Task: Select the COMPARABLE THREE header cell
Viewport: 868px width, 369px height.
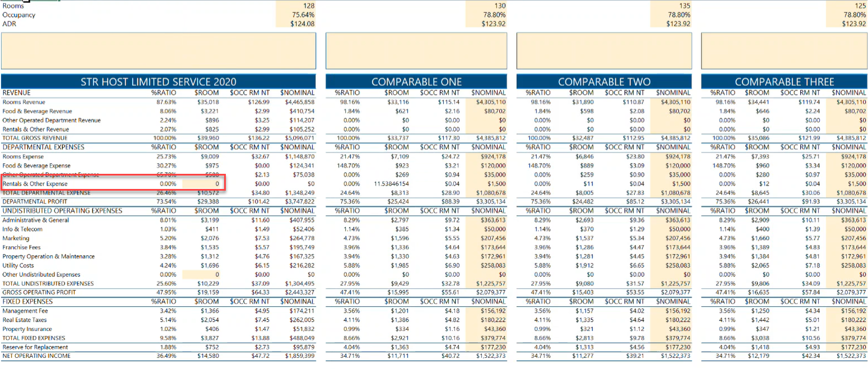Action: 784,82
